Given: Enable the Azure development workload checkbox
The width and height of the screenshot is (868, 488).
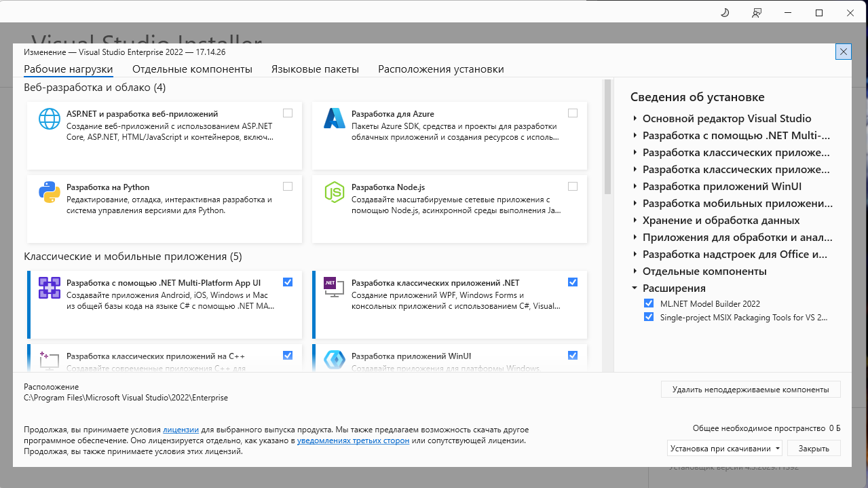Looking at the screenshot, I should coord(573,113).
